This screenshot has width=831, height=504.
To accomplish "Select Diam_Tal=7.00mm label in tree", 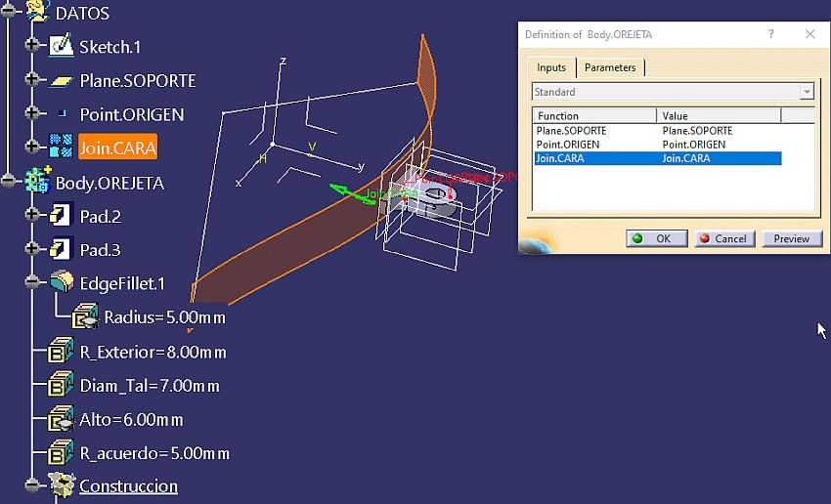I will [x=150, y=386].
